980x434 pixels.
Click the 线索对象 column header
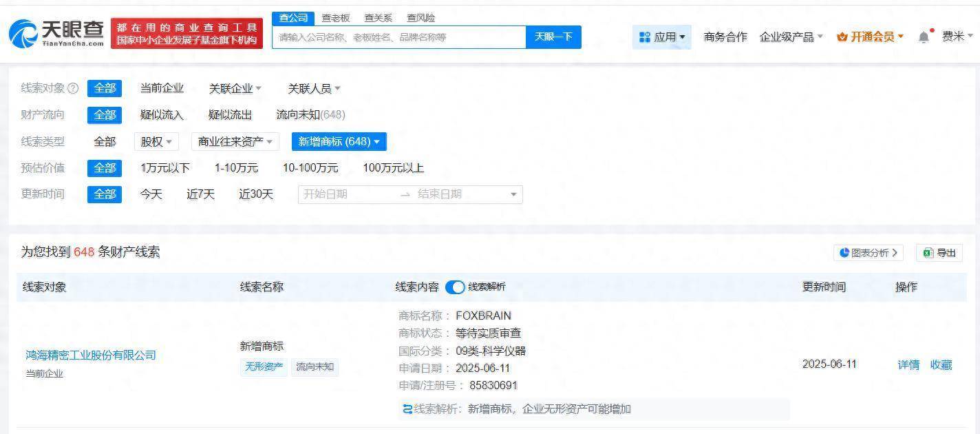tap(44, 287)
